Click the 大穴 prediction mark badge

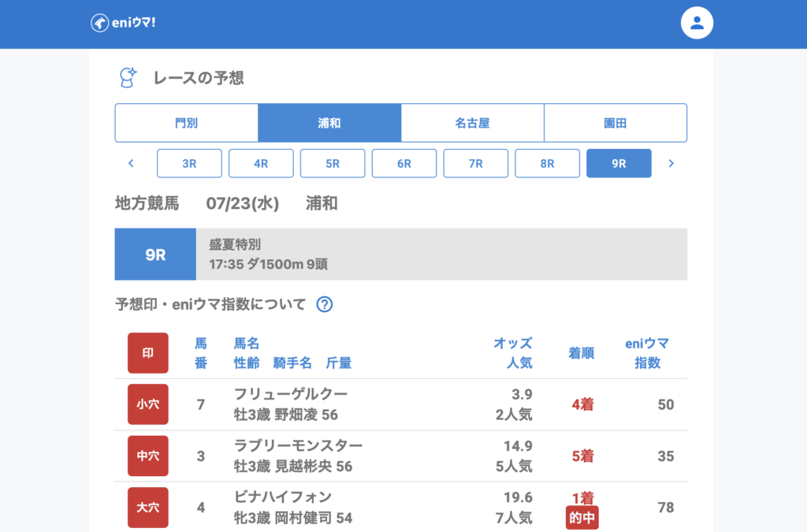click(x=148, y=507)
